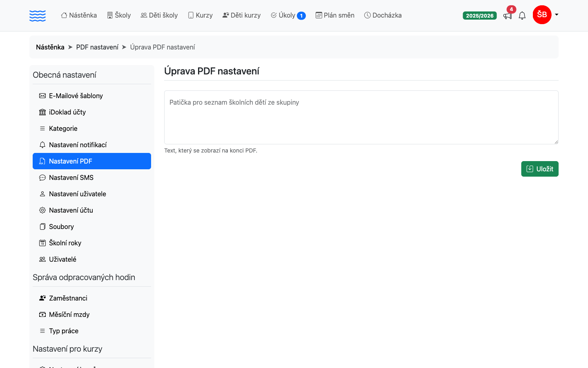Expand the user account dropdown arrow
Image resolution: width=588 pixels, height=368 pixels.
point(556,15)
